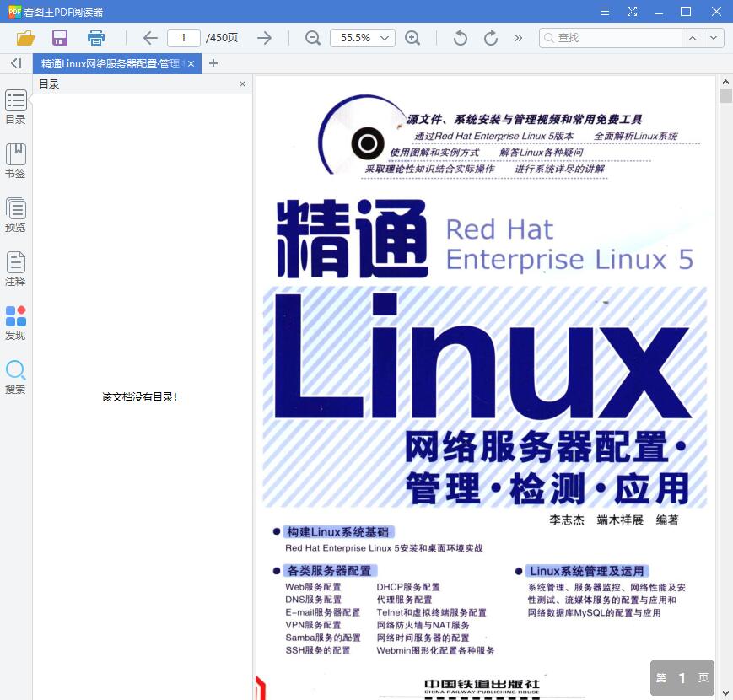Click the 目录 panel header title
The height and width of the screenshot is (700, 733).
[49, 84]
